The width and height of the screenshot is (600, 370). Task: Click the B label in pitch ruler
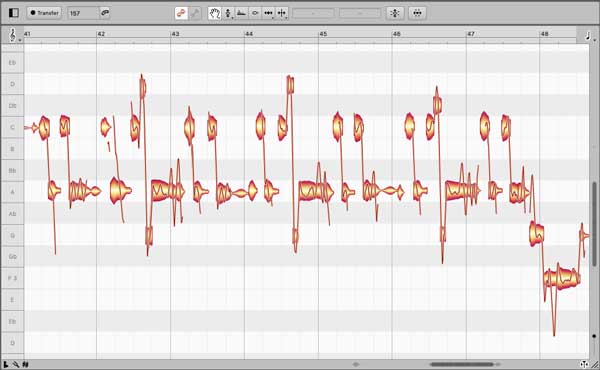click(x=12, y=149)
